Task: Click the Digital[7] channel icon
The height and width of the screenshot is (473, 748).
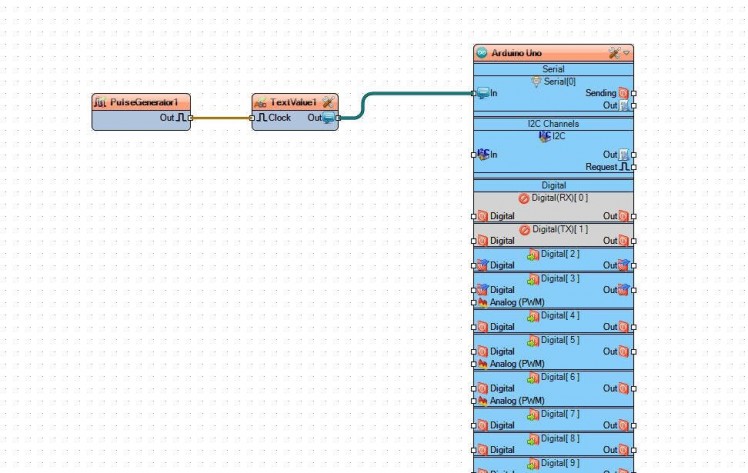Action: point(533,415)
